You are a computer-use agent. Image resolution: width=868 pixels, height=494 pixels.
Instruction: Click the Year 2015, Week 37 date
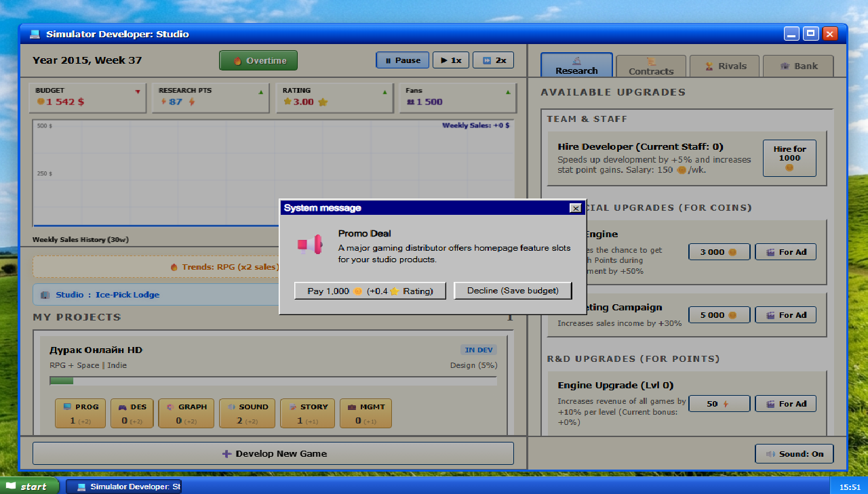click(x=87, y=60)
